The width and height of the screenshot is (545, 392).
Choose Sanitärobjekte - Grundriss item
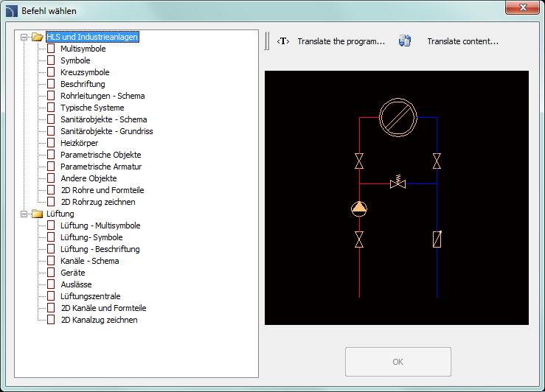(x=106, y=131)
